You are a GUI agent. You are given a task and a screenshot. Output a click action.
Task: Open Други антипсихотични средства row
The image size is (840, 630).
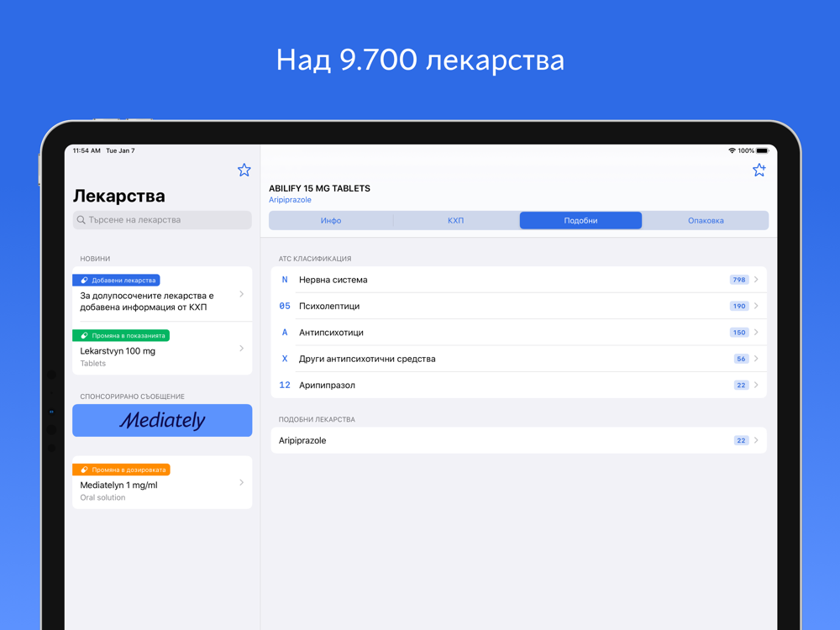(518, 359)
